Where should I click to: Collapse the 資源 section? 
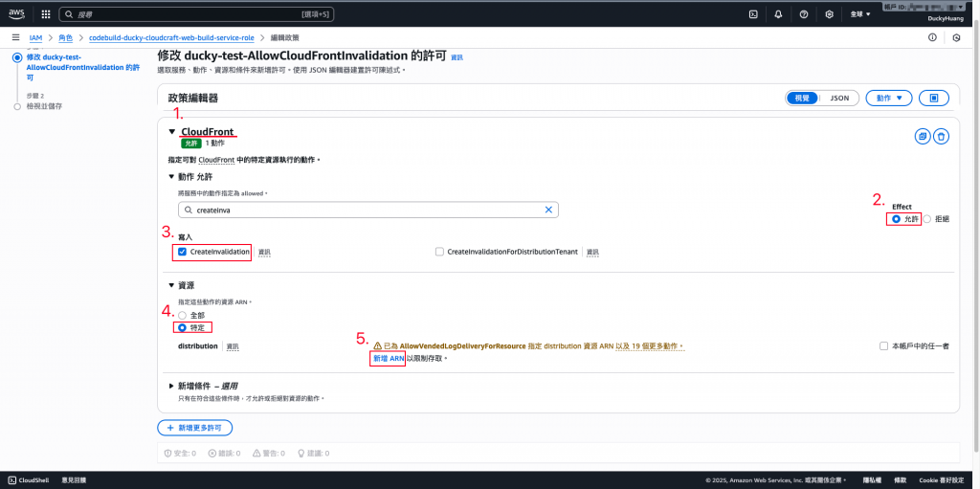(172, 285)
